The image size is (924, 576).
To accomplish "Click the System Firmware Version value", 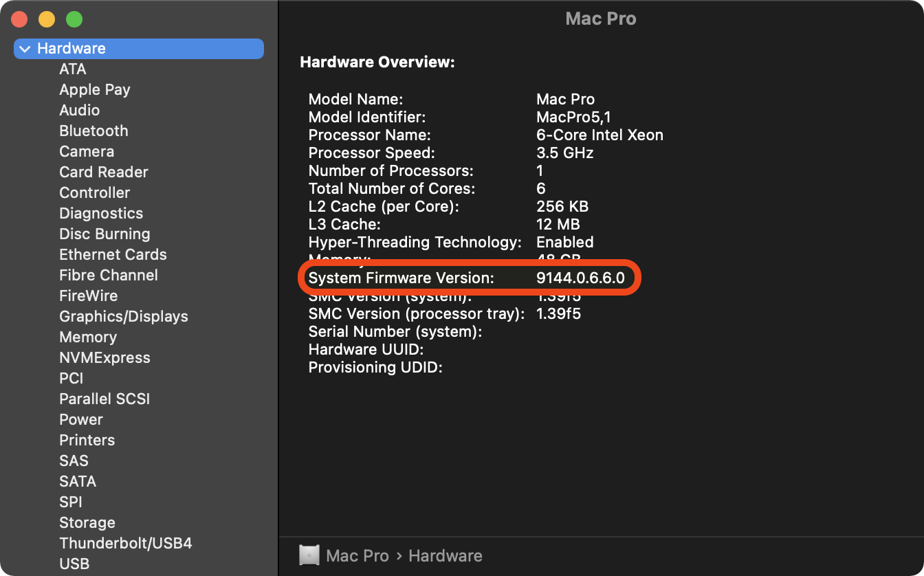I will pos(580,278).
